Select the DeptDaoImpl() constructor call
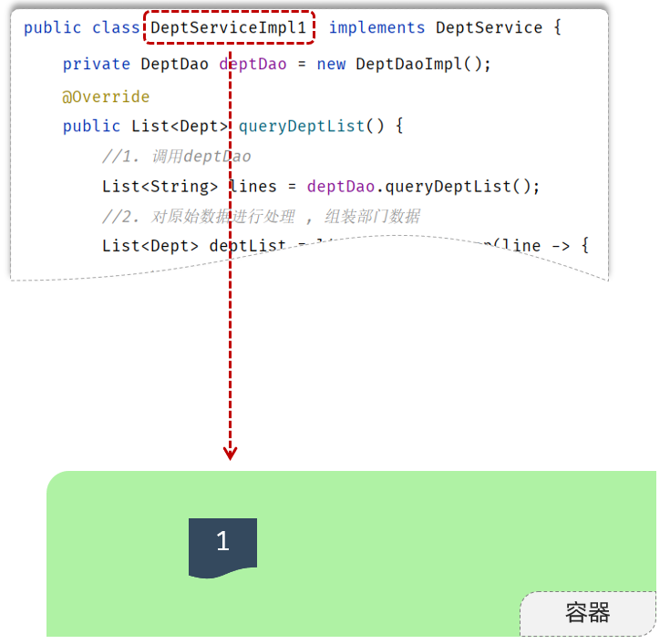This screenshot has height=644, width=670. tap(423, 64)
